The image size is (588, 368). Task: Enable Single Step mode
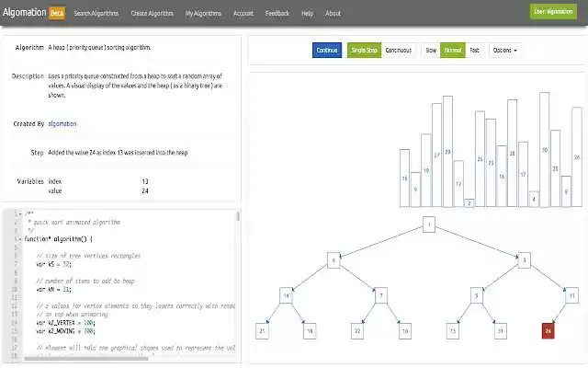tap(364, 50)
